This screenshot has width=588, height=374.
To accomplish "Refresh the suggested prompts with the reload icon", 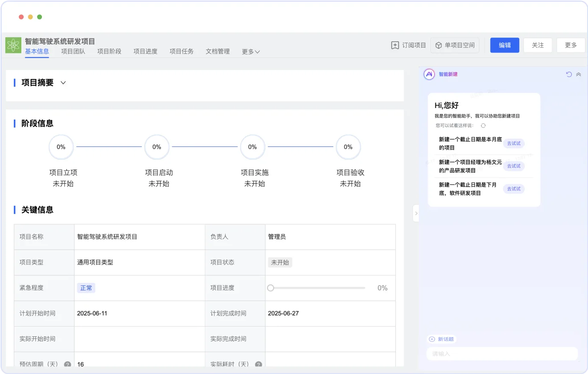I will pyautogui.click(x=483, y=126).
